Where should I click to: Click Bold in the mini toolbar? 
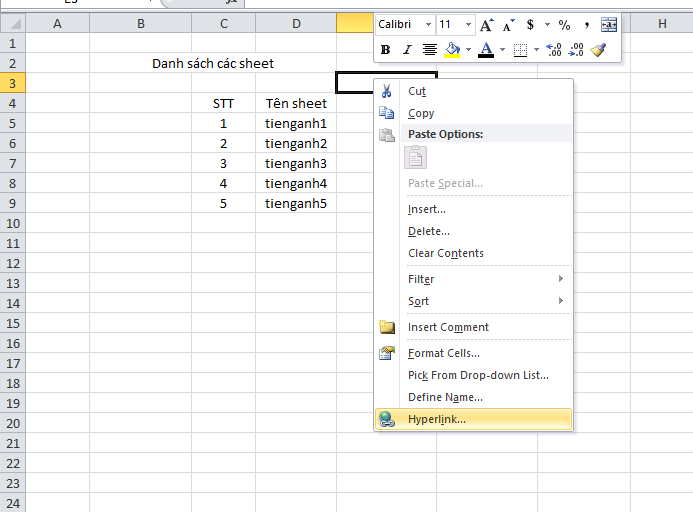pyautogui.click(x=385, y=50)
